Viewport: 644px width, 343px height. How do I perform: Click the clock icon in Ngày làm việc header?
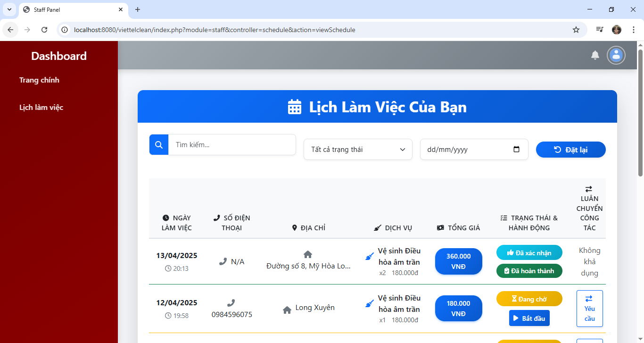[166, 218]
